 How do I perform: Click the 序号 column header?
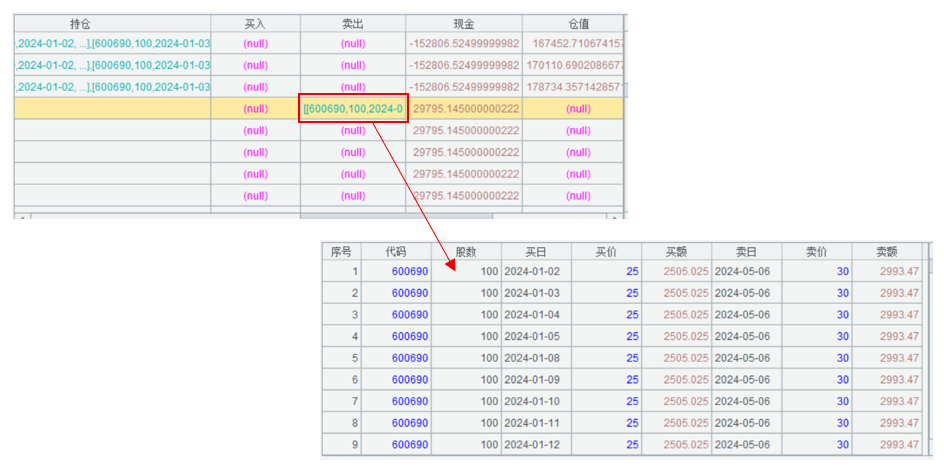pyautogui.click(x=341, y=251)
